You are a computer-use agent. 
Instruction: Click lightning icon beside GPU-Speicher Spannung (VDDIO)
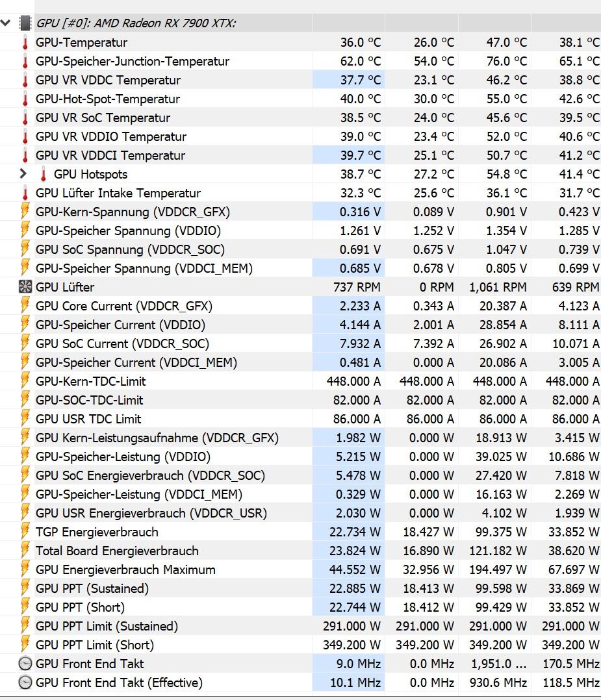click(x=25, y=231)
